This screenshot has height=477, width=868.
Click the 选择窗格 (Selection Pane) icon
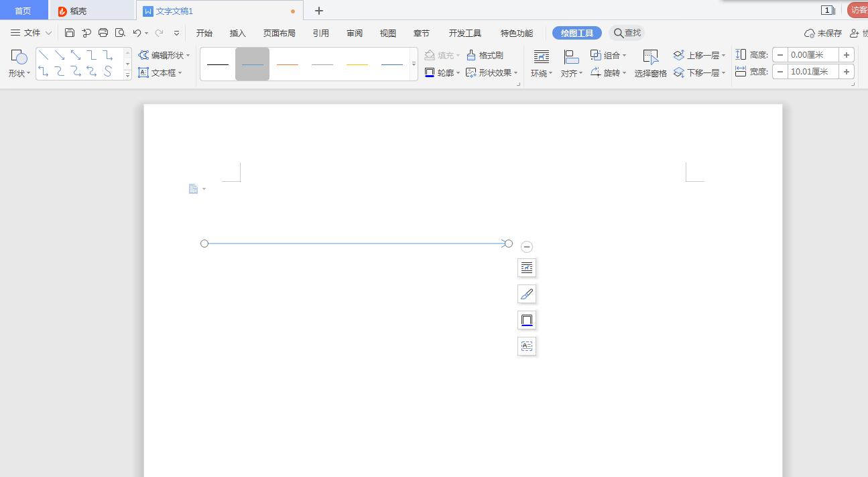pos(649,63)
